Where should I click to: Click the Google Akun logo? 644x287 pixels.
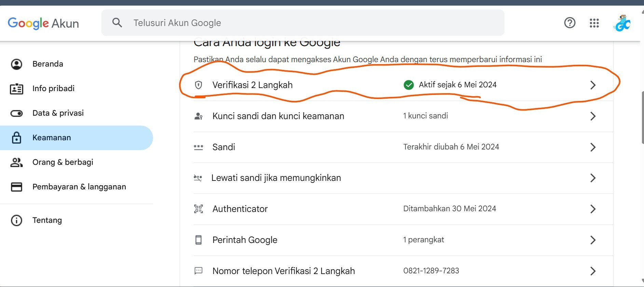(43, 23)
